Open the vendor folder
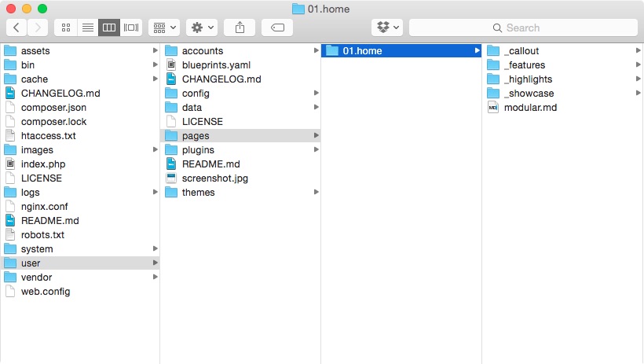 (x=36, y=278)
